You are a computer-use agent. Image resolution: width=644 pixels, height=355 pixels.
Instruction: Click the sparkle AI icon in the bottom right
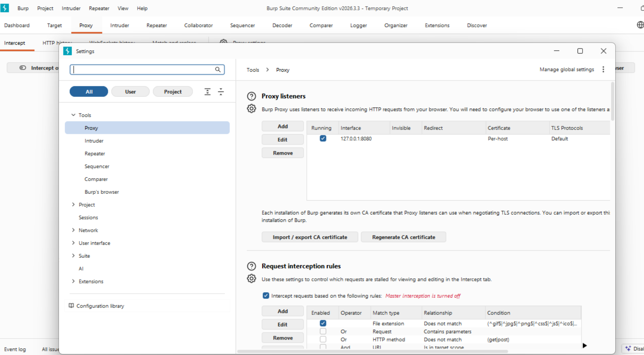[x=628, y=349]
